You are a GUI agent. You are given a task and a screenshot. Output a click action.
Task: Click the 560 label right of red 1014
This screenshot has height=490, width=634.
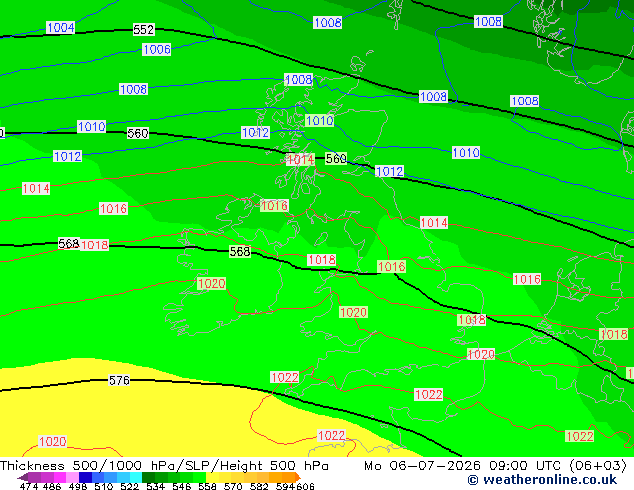pos(336,158)
